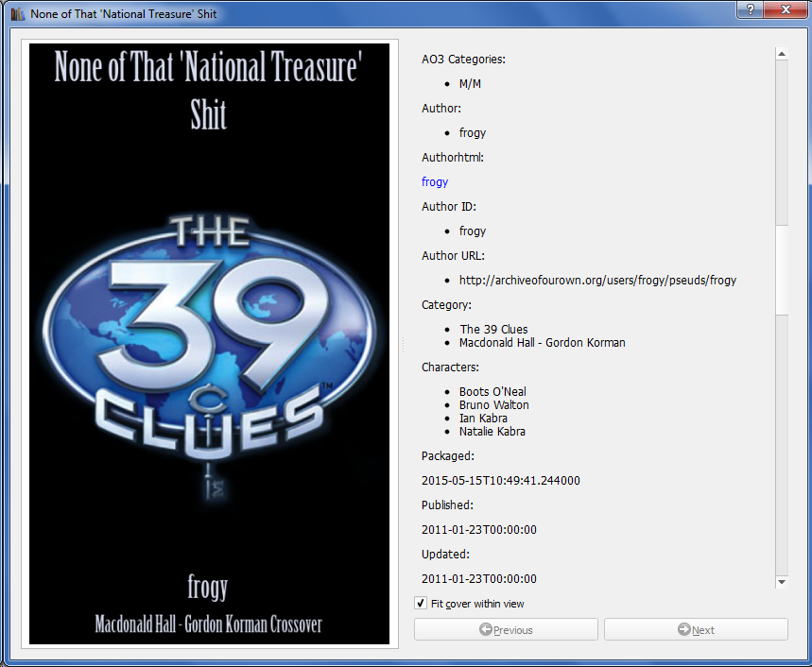The height and width of the screenshot is (667, 812).
Task: Click the scrollbar track below the thumb
Action: (x=782, y=445)
